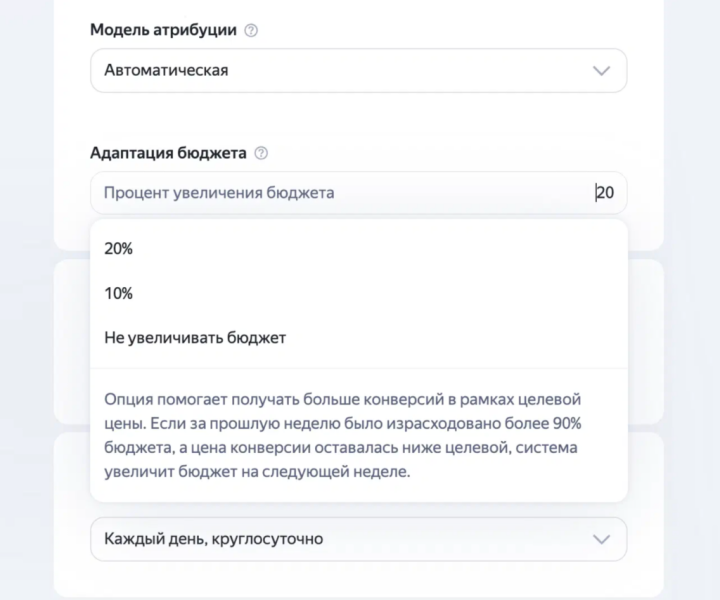The height and width of the screenshot is (600, 720).
Task: Focus the Процент увеличения бюджета input
Action: click(359, 193)
